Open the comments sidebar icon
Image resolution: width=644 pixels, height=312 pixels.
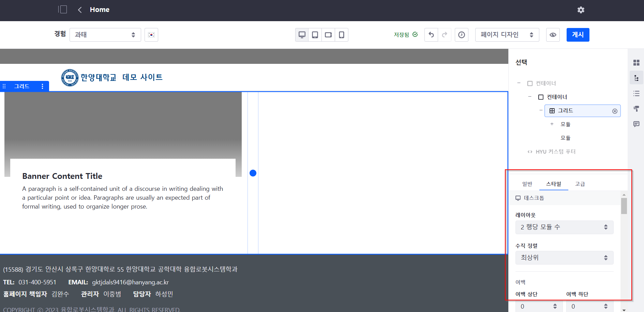click(636, 124)
